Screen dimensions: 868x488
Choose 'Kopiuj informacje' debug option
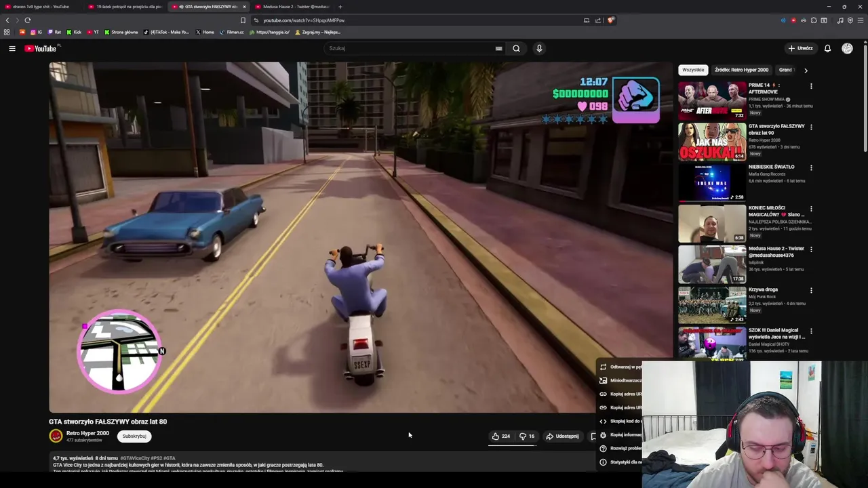tap(620, 434)
